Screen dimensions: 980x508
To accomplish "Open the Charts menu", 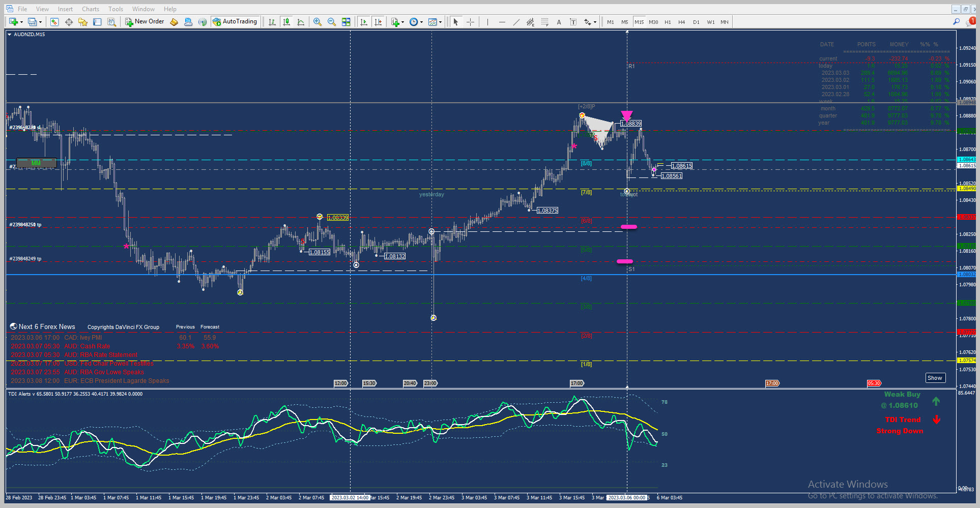I will pyautogui.click(x=91, y=9).
